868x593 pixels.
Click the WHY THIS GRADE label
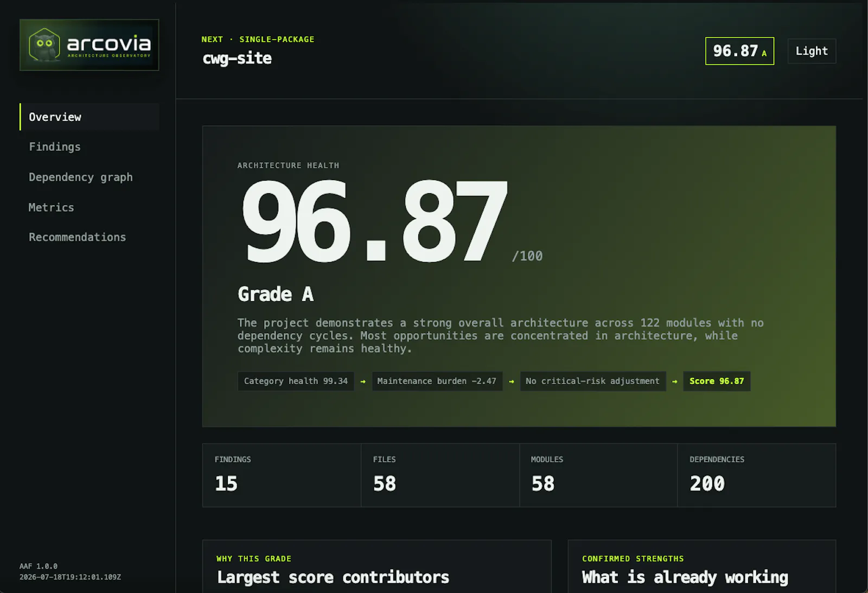pyautogui.click(x=254, y=559)
